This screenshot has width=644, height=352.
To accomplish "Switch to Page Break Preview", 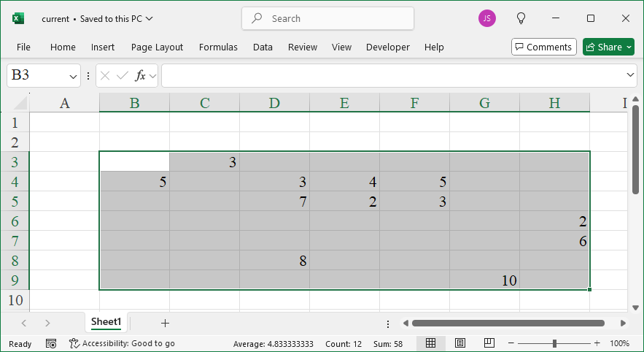I will [x=489, y=343].
